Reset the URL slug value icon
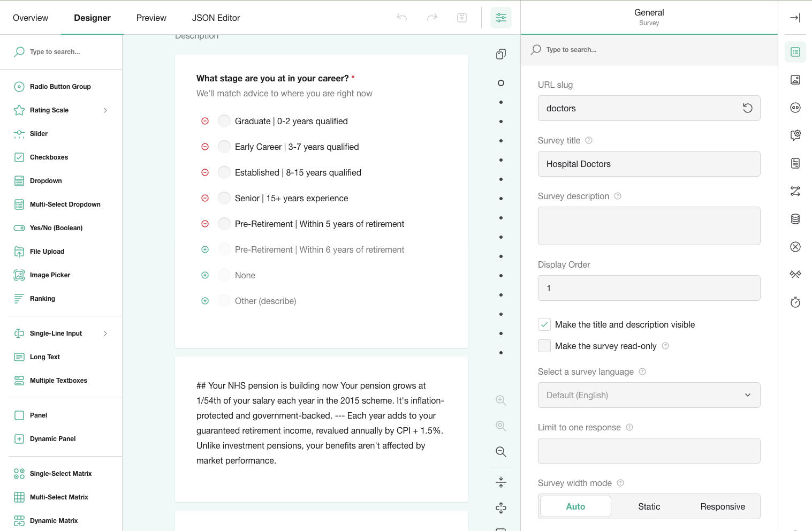Screen dimensions: 812x531 click(x=748, y=108)
